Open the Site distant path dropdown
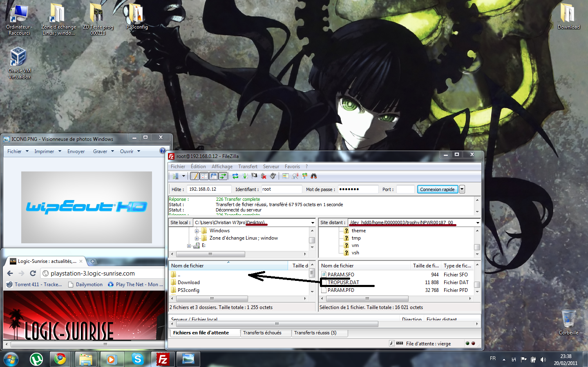Screen dimensions: 588x367 [x=478, y=222]
